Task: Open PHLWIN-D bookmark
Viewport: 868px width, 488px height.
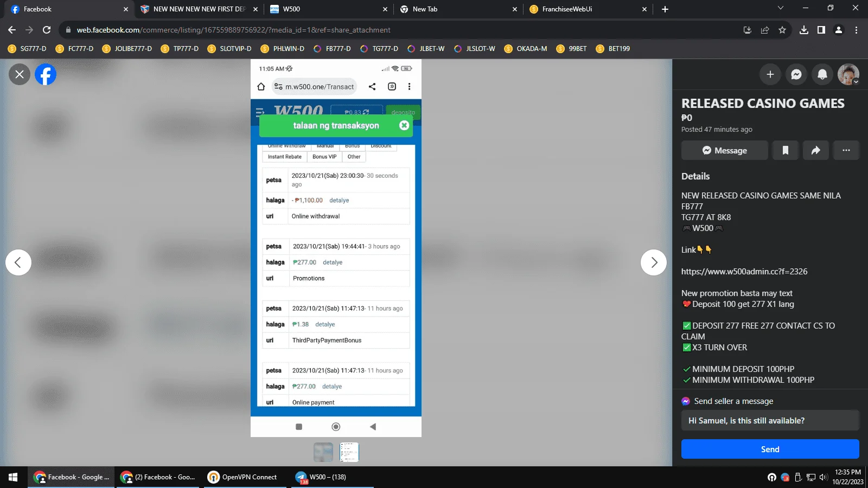Action: point(283,49)
